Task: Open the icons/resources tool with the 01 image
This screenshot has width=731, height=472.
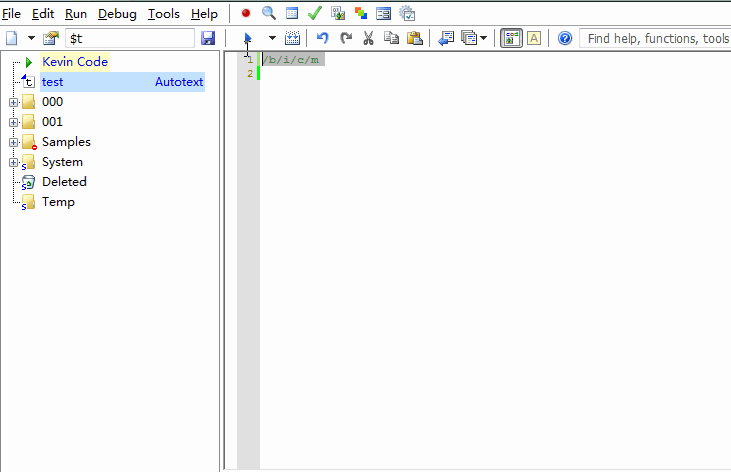Action: click(x=338, y=14)
